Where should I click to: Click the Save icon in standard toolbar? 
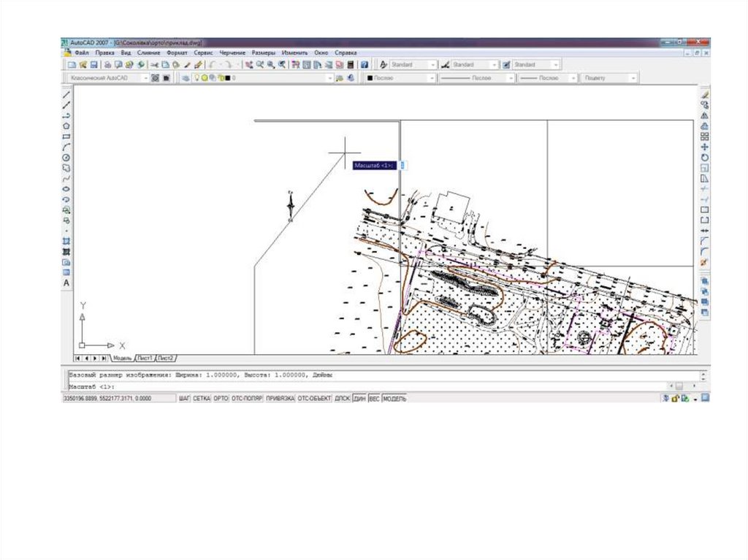[x=94, y=65]
